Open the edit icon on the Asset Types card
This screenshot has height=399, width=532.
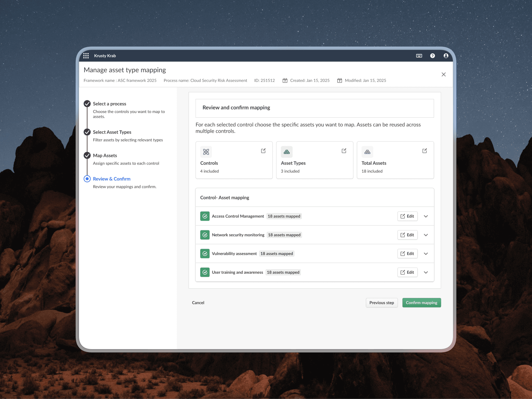(x=344, y=151)
